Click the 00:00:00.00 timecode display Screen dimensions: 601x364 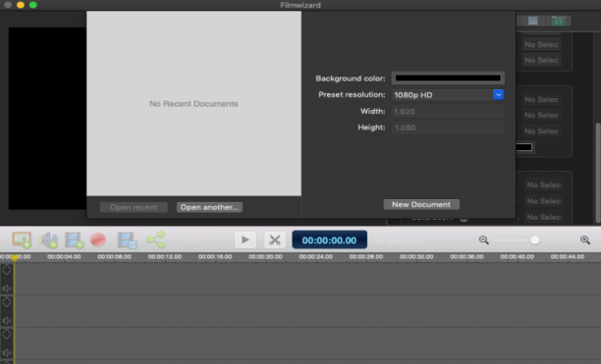(x=329, y=240)
